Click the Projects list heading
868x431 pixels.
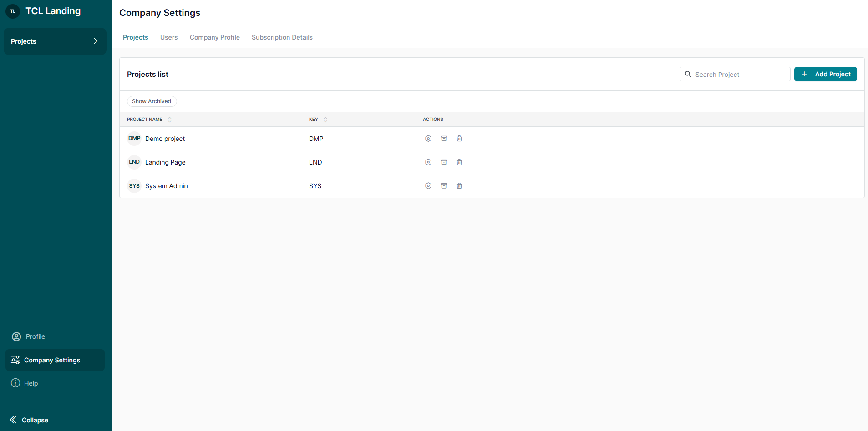click(147, 74)
